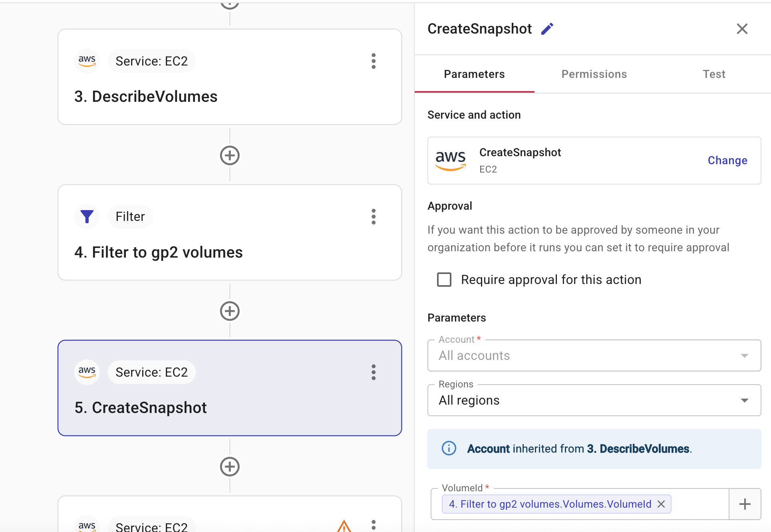Click the info icon in the inherited account notice
This screenshot has width=771, height=532.
pyautogui.click(x=449, y=449)
